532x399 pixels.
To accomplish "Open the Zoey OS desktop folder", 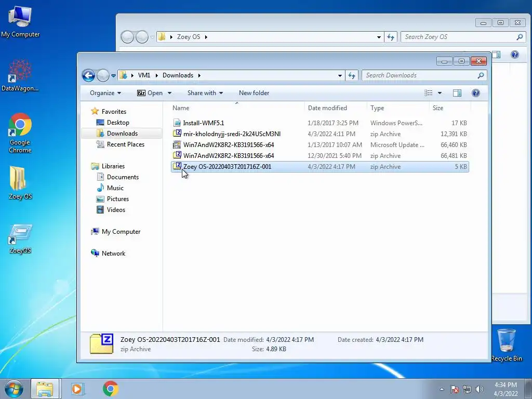I will (x=20, y=183).
